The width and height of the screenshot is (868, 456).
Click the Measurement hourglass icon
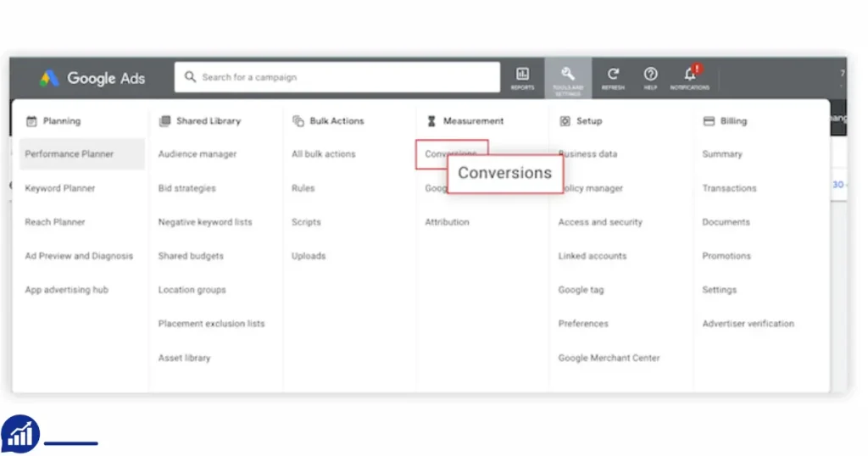pos(431,121)
